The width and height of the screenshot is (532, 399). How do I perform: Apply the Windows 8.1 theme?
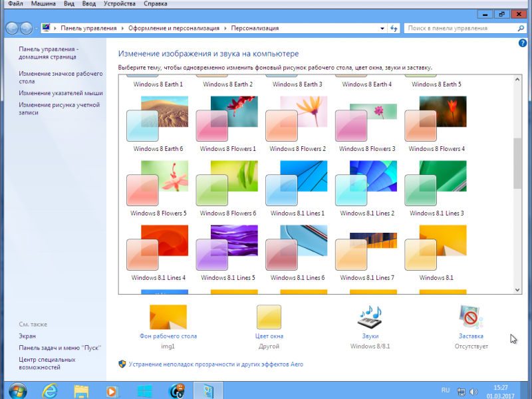[436, 253]
